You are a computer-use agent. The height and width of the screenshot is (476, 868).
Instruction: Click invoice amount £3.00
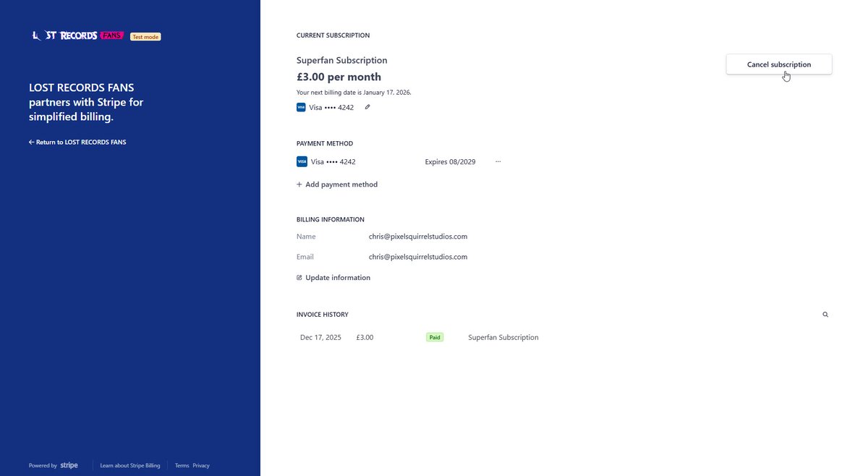[x=365, y=338]
